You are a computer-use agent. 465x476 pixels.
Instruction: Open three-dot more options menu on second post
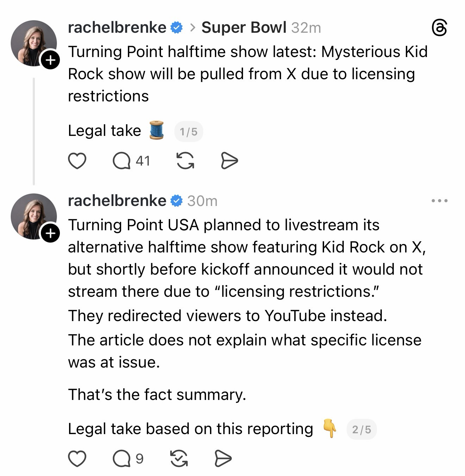pyautogui.click(x=439, y=201)
